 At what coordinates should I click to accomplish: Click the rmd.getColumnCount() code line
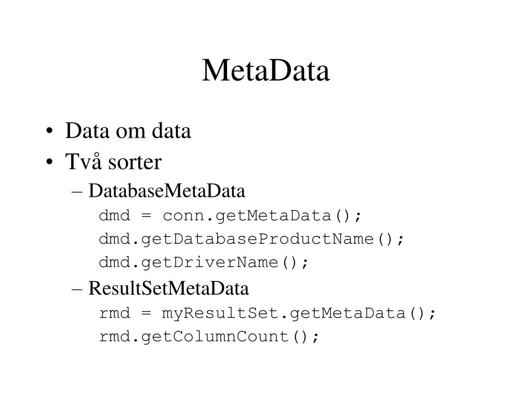click(x=209, y=337)
